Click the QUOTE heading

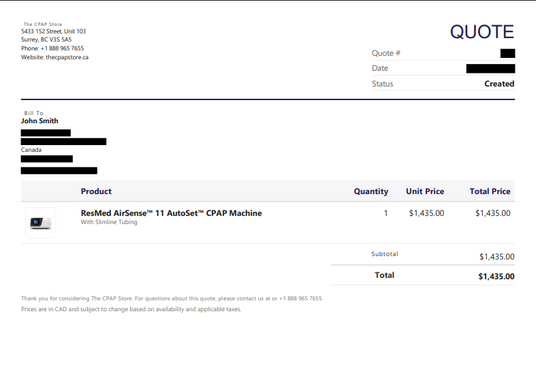click(x=482, y=32)
